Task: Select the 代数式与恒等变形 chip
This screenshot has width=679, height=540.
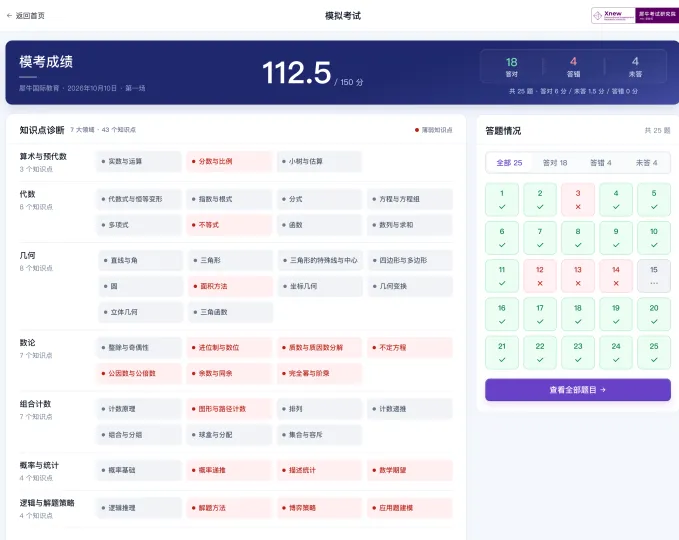Action: coord(139,199)
